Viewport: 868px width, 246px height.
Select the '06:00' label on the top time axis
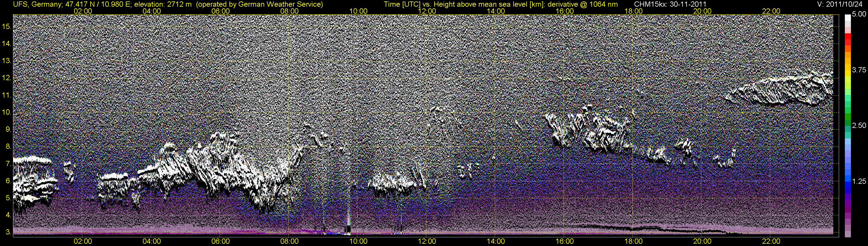(220, 11)
